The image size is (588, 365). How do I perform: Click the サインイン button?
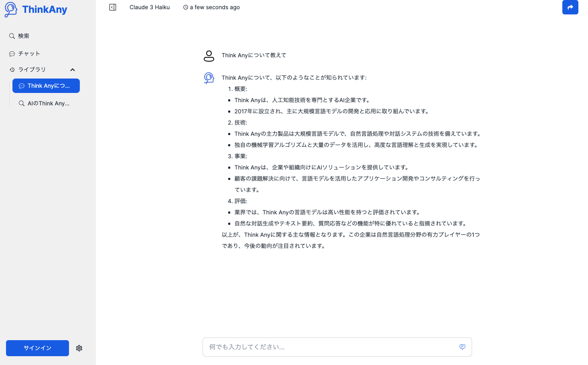tap(37, 348)
